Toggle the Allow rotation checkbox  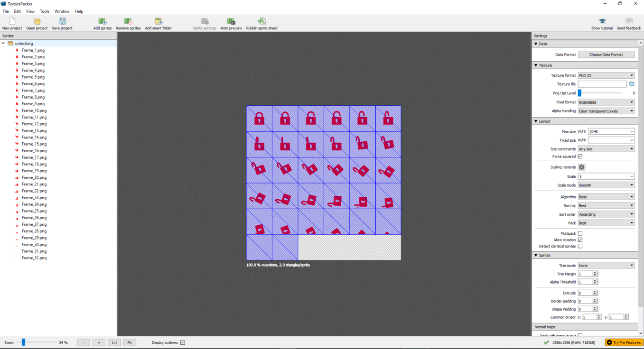coord(580,240)
